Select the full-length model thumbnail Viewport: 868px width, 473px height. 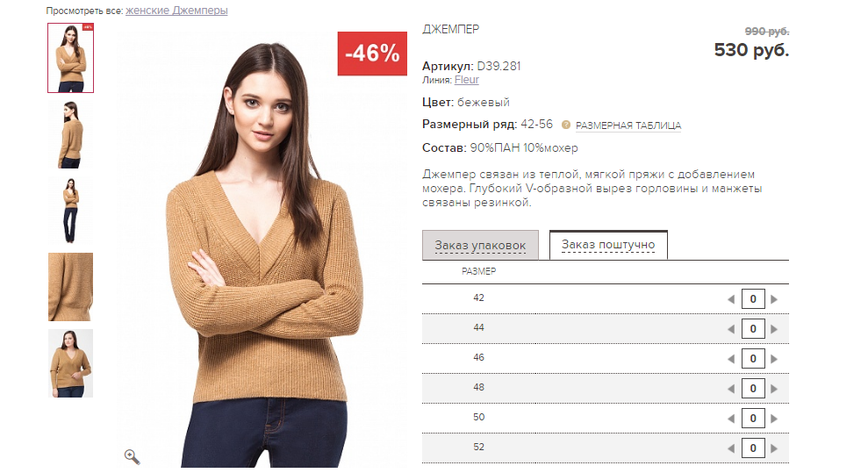pyautogui.click(x=70, y=211)
